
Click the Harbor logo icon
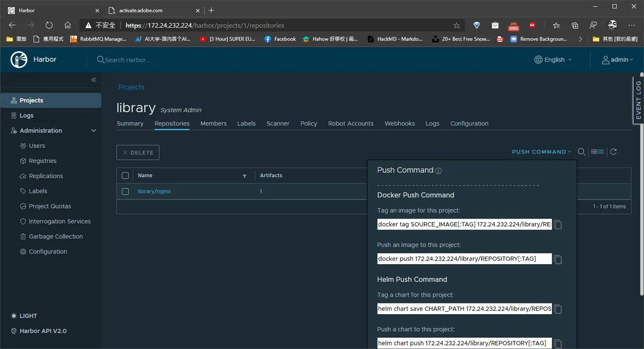tap(19, 59)
